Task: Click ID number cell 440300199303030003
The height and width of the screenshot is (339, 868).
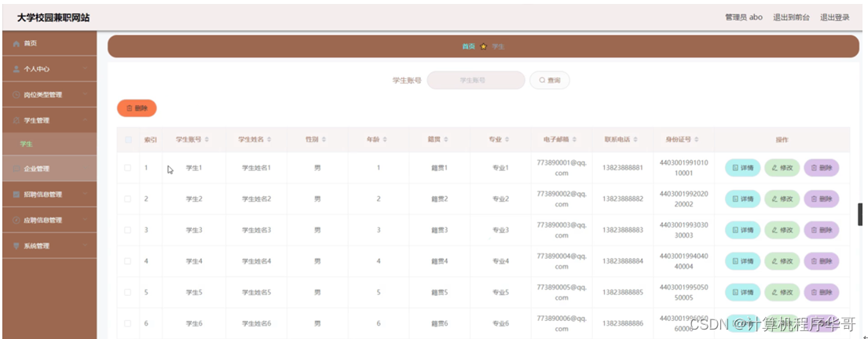Action: 683,230
